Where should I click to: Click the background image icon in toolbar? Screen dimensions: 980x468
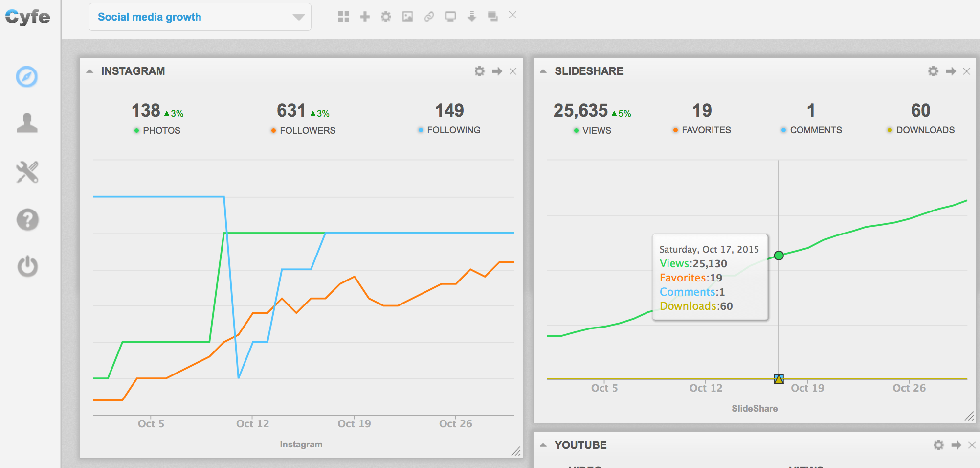(408, 17)
